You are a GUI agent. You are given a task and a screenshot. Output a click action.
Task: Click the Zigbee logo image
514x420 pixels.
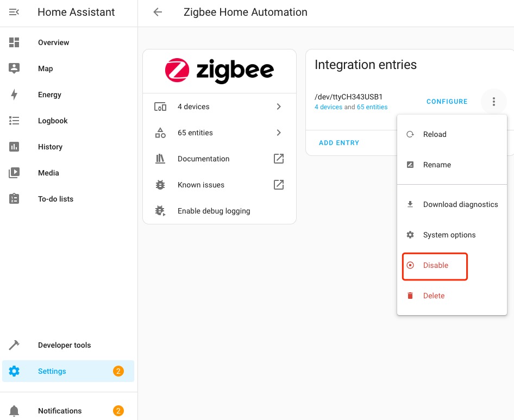click(x=220, y=71)
